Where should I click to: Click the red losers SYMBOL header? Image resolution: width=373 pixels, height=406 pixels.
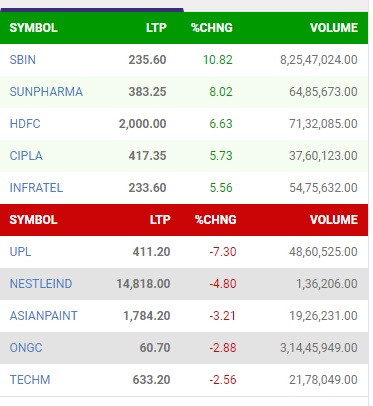[33, 220]
